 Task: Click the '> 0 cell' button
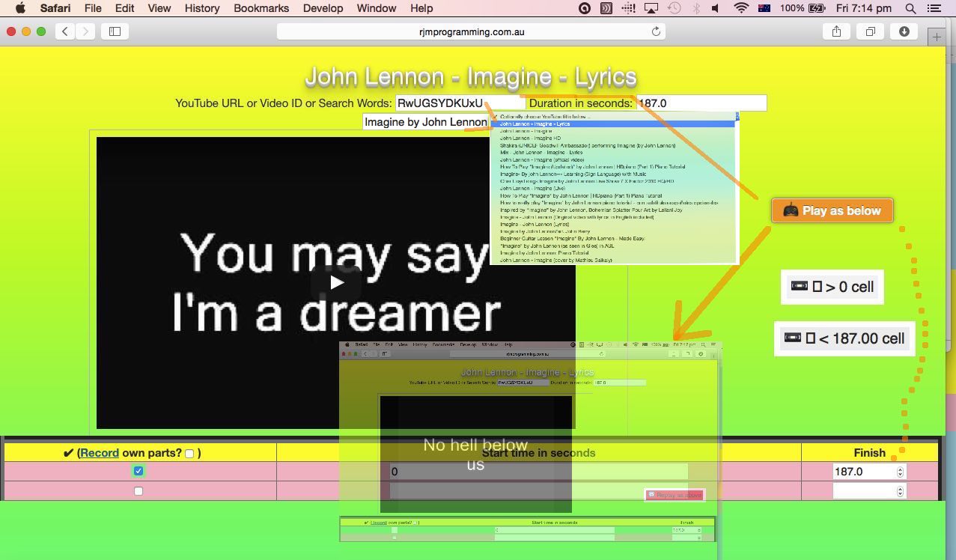(x=832, y=287)
